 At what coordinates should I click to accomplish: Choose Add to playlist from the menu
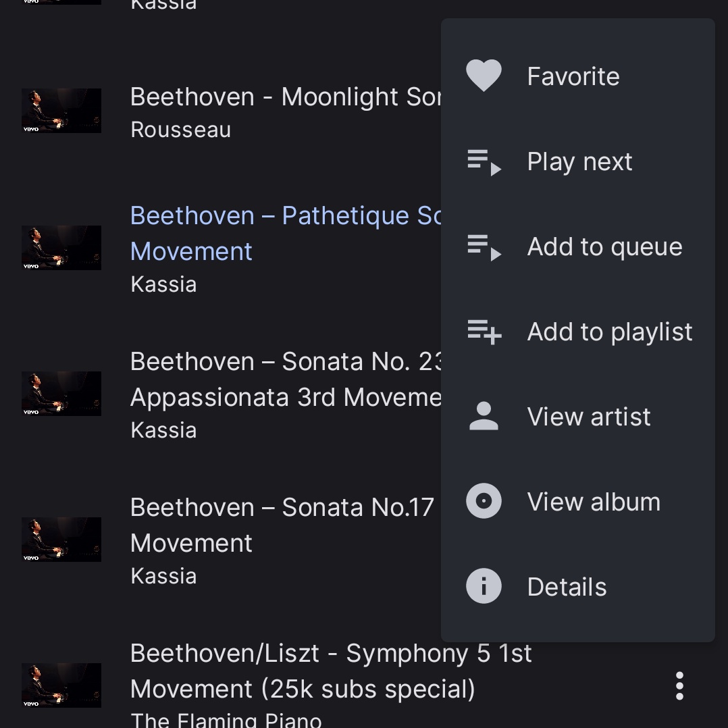(x=609, y=332)
